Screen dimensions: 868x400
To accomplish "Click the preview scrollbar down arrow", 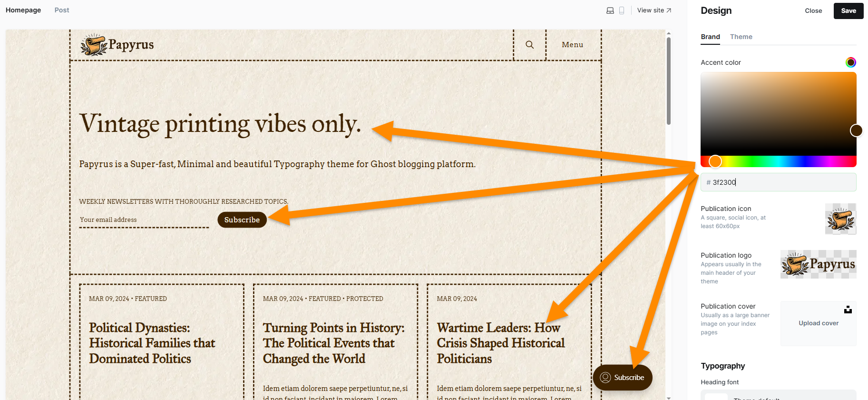I will (x=669, y=398).
